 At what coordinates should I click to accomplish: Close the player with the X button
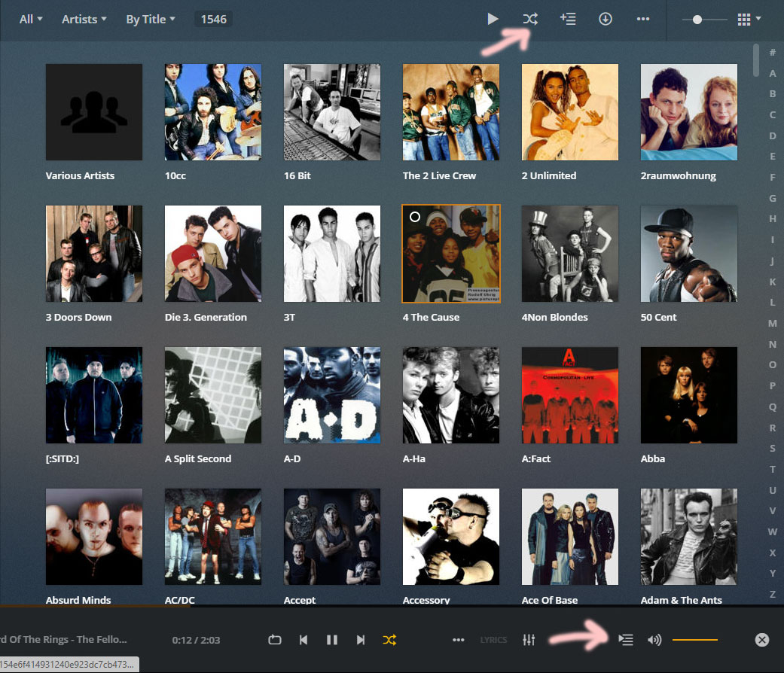pyautogui.click(x=762, y=640)
